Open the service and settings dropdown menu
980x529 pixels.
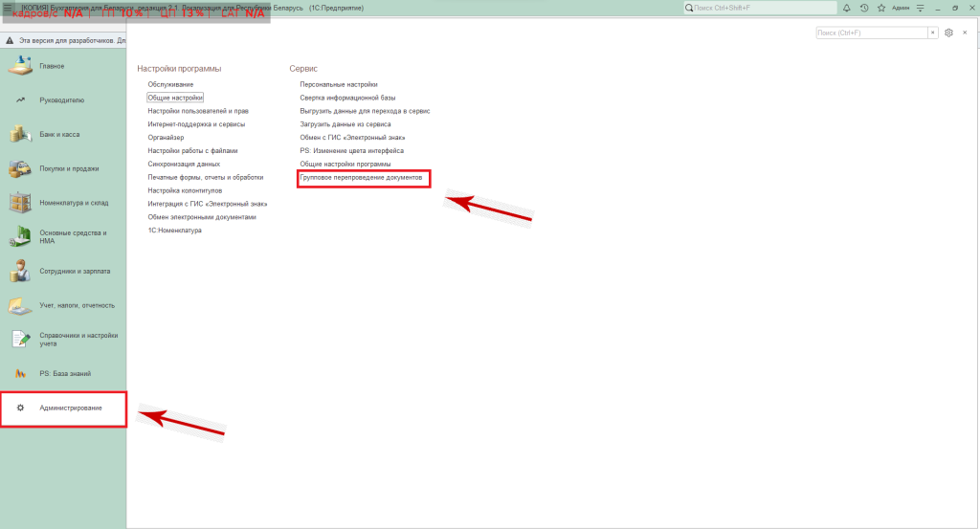tap(918, 8)
